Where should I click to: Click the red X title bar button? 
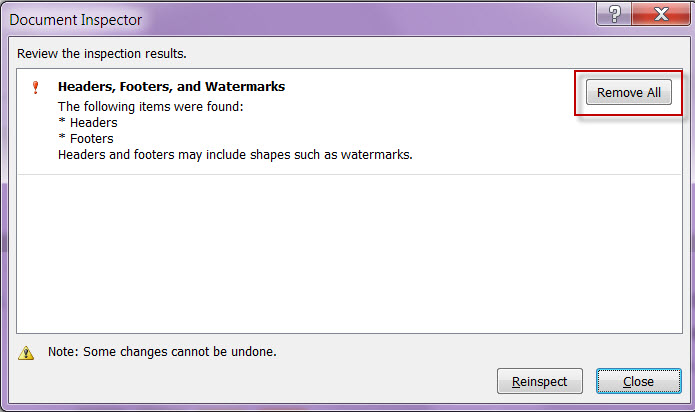(661, 14)
